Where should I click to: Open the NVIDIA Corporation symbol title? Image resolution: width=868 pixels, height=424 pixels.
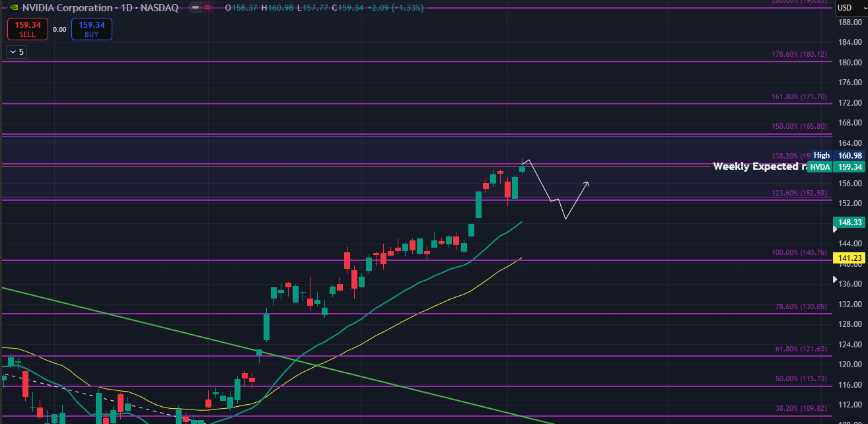click(67, 8)
